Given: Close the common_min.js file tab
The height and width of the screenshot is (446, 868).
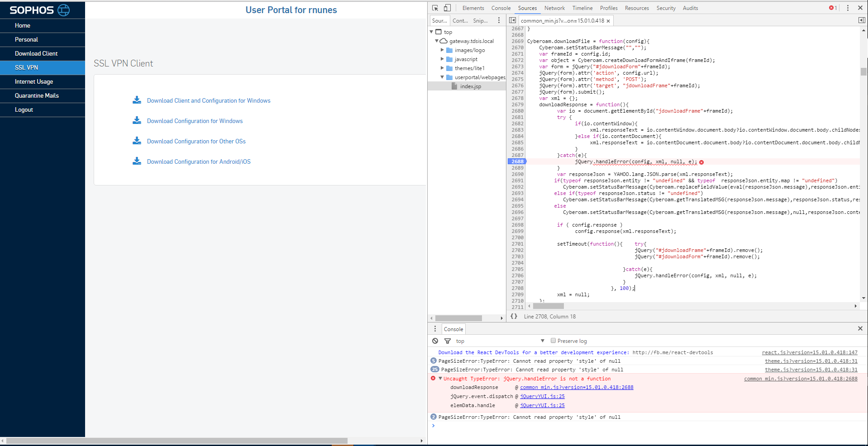Looking at the screenshot, I should coord(608,21).
